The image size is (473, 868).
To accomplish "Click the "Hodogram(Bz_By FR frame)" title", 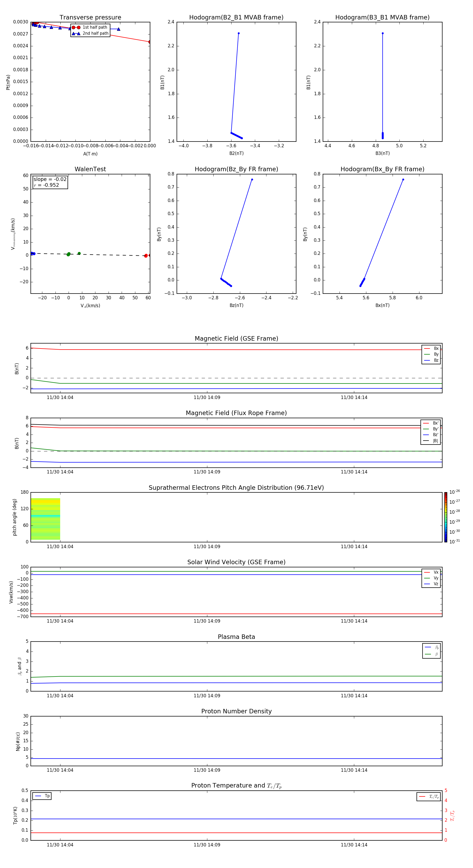I will click(236, 169).
